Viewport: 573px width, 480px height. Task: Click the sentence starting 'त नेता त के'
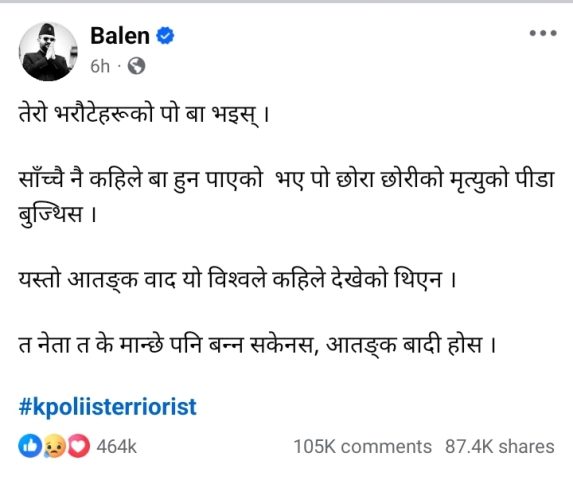pyautogui.click(x=257, y=345)
